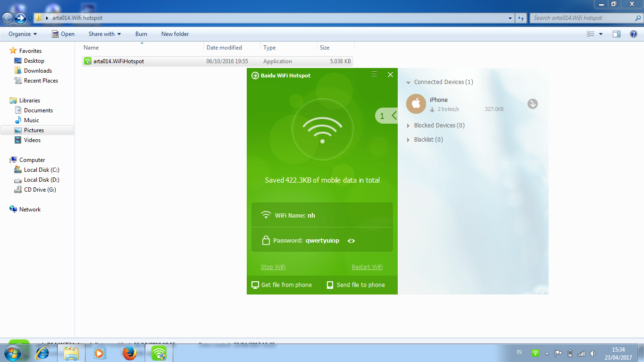Open the Baidu WiFi Hotspot menu icon

coord(374,74)
